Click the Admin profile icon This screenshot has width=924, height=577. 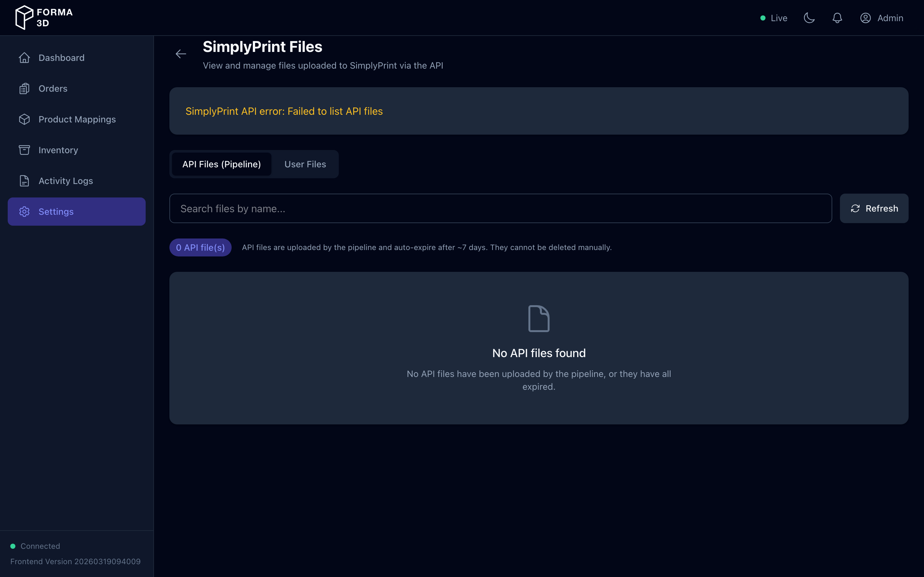pos(865,18)
